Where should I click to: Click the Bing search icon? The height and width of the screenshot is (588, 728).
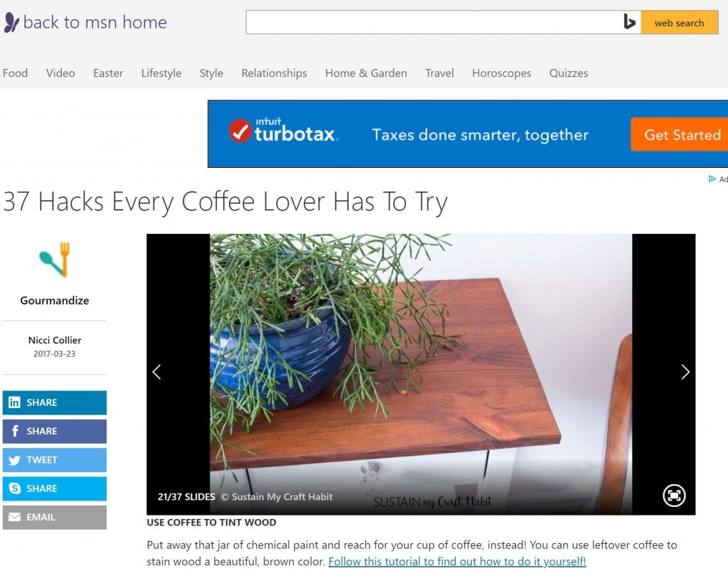click(629, 22)
